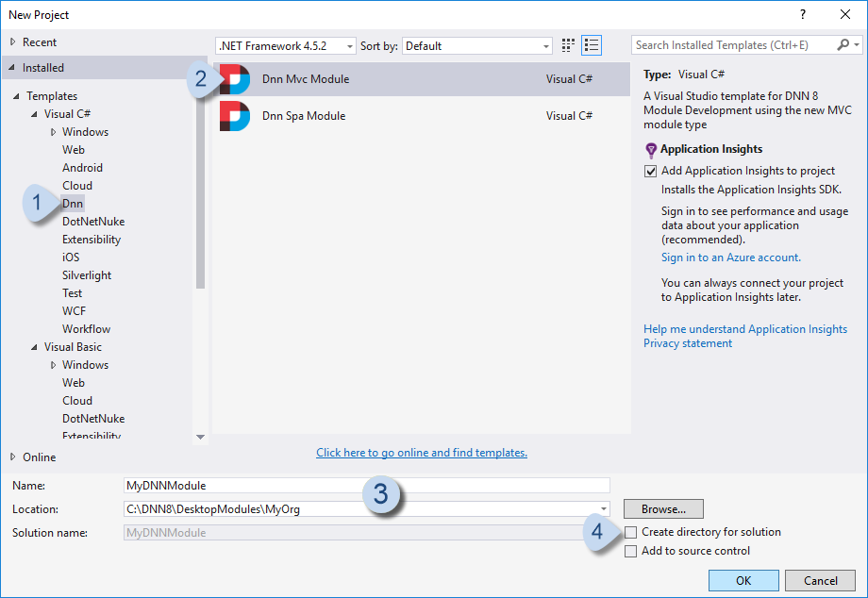Switch to small icons view

(567, 45)
